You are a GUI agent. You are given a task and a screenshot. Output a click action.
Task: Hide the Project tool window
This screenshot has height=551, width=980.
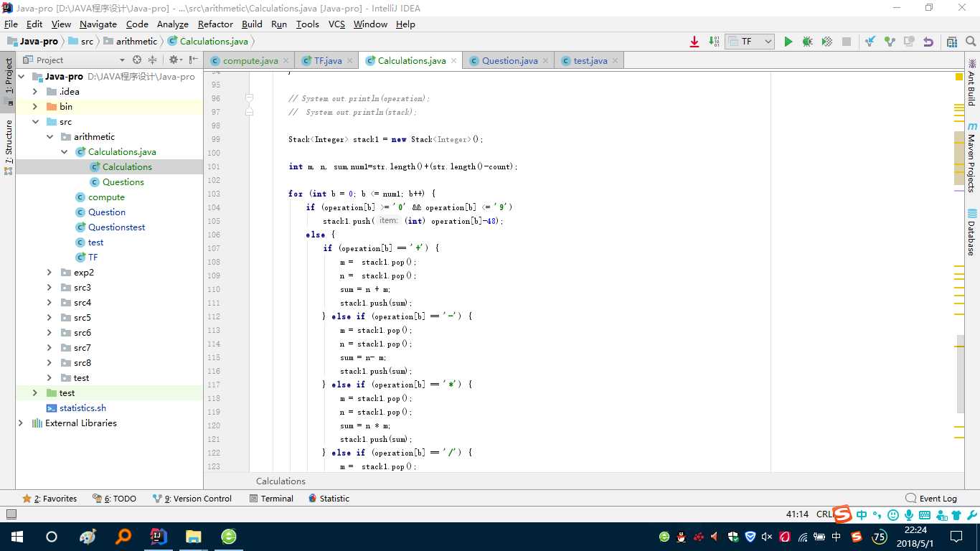click(193, 60)
